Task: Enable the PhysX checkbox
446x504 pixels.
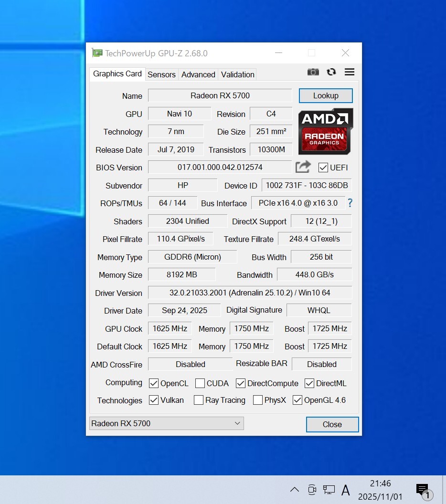Action: point(258,400)
